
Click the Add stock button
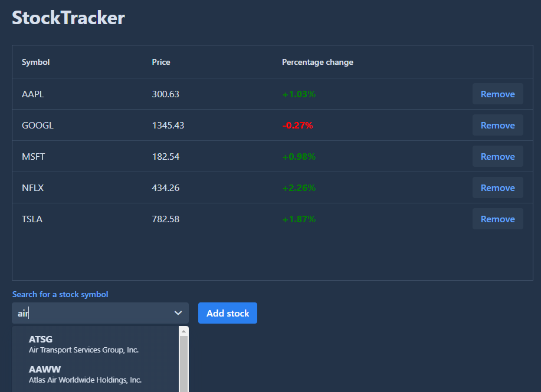click(x=227, y=313)
